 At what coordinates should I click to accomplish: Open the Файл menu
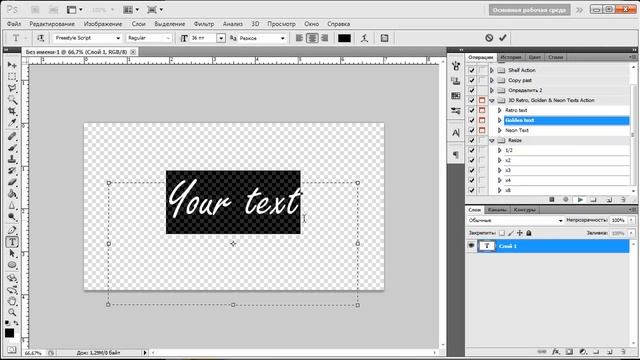pos(14,24)
